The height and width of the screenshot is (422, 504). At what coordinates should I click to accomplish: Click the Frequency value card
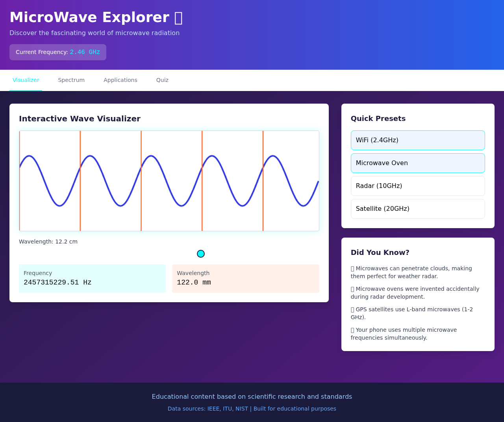pyautogui.click(x=92, y=278)
